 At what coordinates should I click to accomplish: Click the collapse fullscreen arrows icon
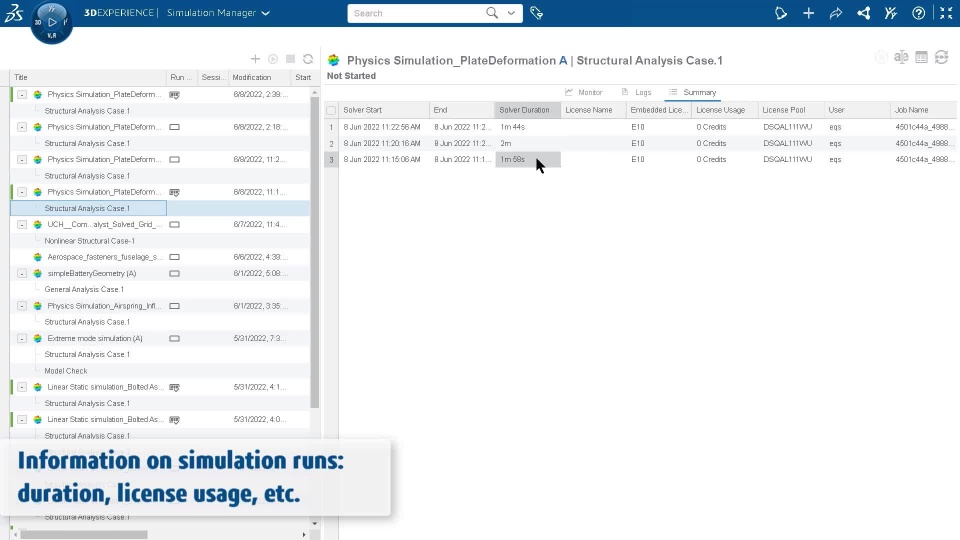point(946,13)
